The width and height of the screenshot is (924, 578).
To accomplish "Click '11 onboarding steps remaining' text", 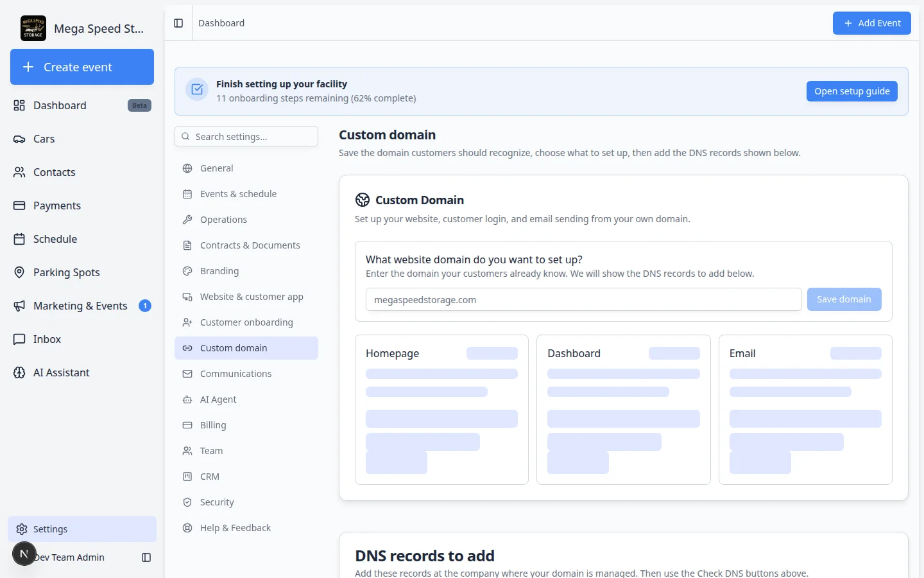I will (282, 98).
